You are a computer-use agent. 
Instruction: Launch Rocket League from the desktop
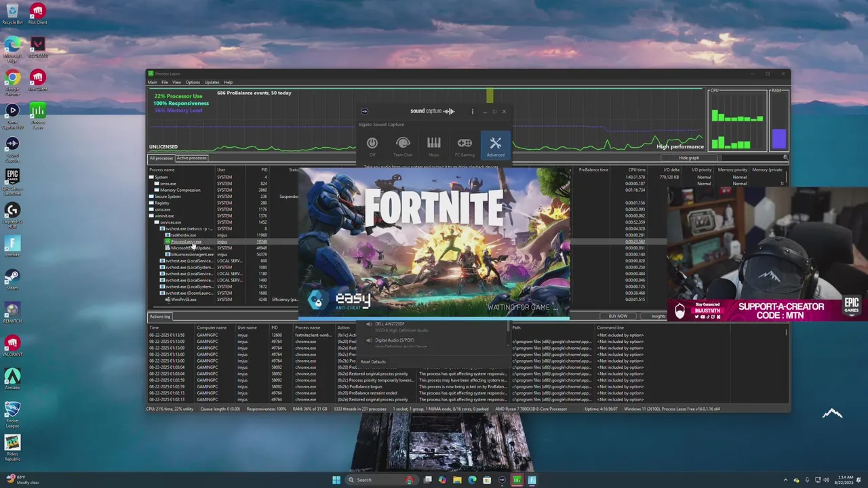pyautogui.click(x=12, y=413)
